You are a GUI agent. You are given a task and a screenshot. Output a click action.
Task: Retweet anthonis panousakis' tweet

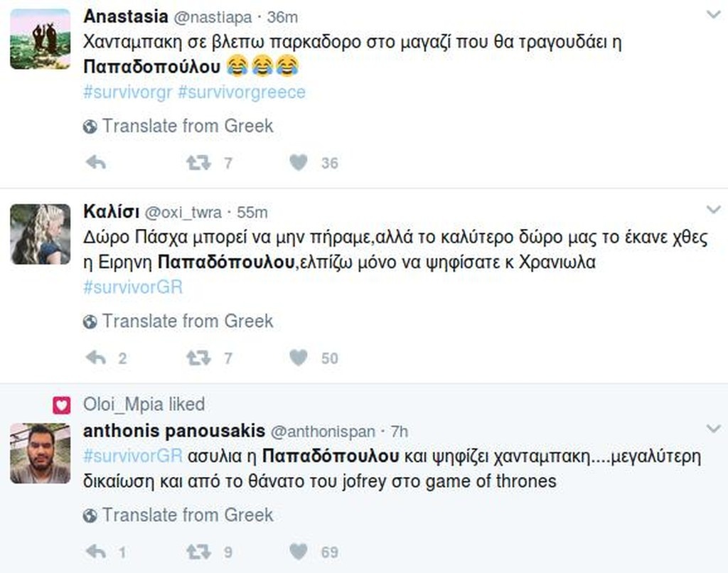pos(198,551)
